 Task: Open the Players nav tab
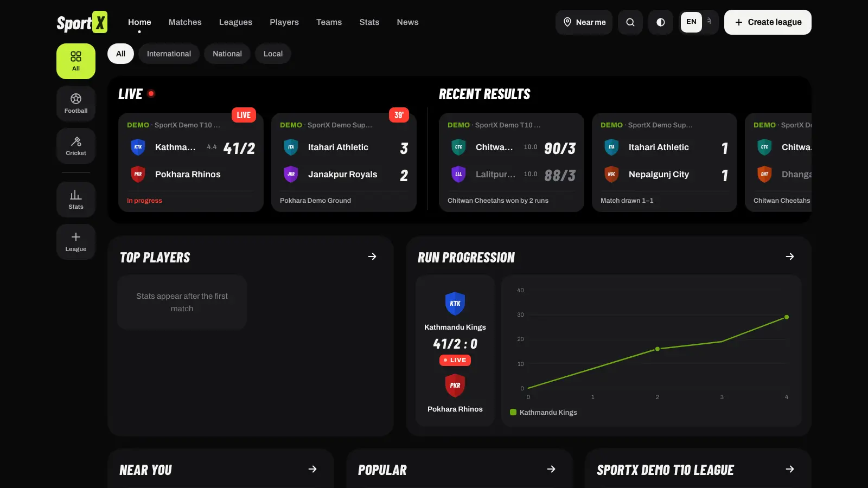pyautogui.click(x=284, y=22)
